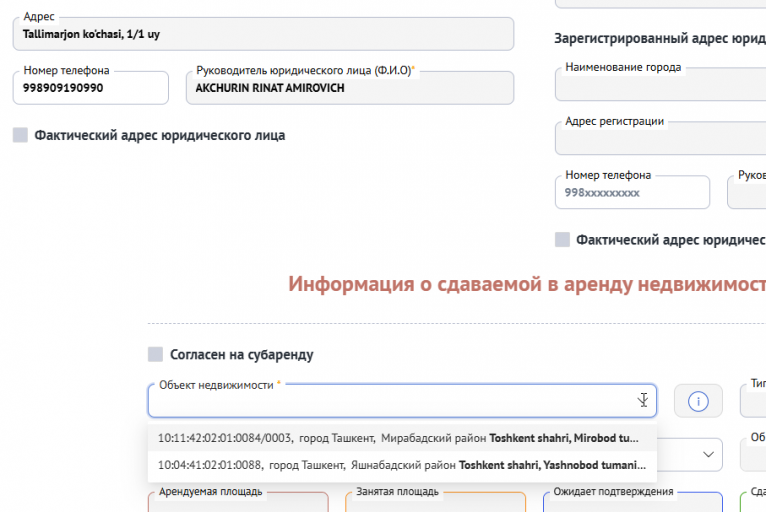Click the Руководитель юридического лица field
Screen dimensions: 766x512
[349, 88]
